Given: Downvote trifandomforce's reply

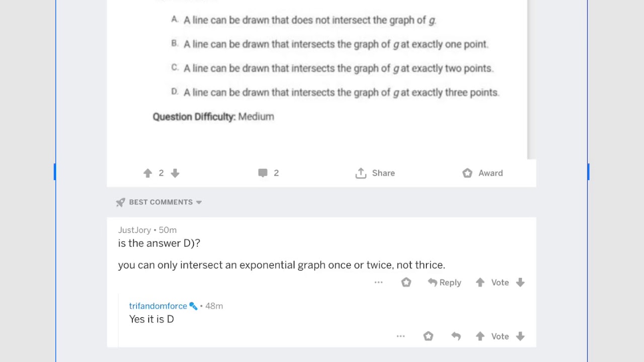Looking at the screenshot, I should click(520, 336).
